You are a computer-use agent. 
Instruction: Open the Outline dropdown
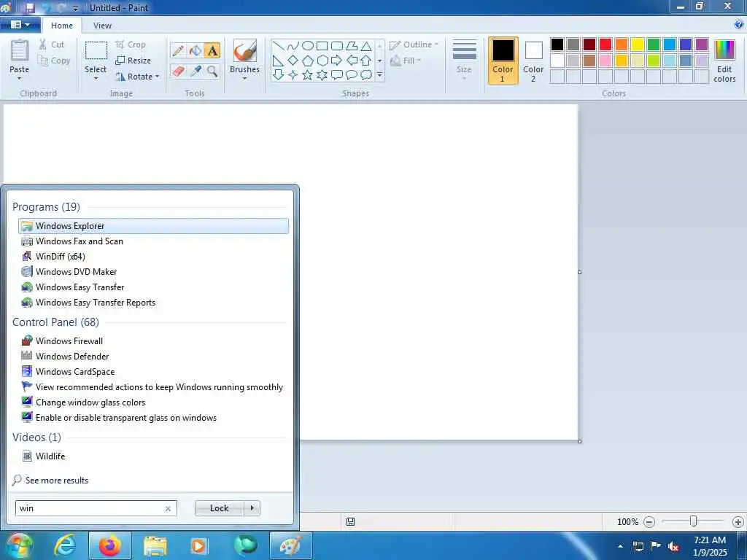(x=414, y=44)
